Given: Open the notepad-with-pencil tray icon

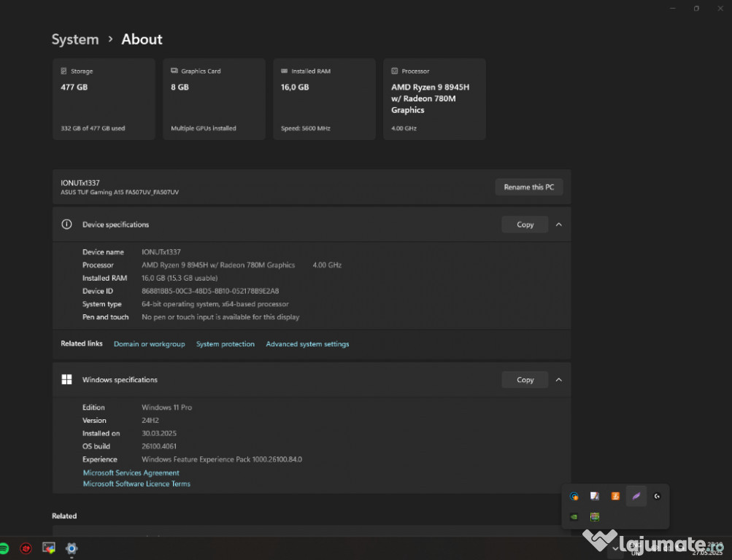Looking at the screenshot, I should click(x=595, y=496).
